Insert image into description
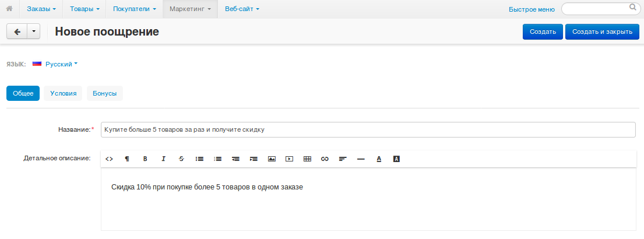The width and height of the screenshot is (644, 239). pos(272,159)
